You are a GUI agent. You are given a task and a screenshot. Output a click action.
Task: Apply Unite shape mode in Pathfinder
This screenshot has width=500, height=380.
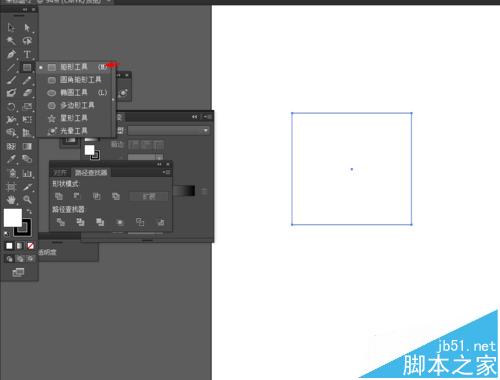pyautogui.click(x=59, y=196)
